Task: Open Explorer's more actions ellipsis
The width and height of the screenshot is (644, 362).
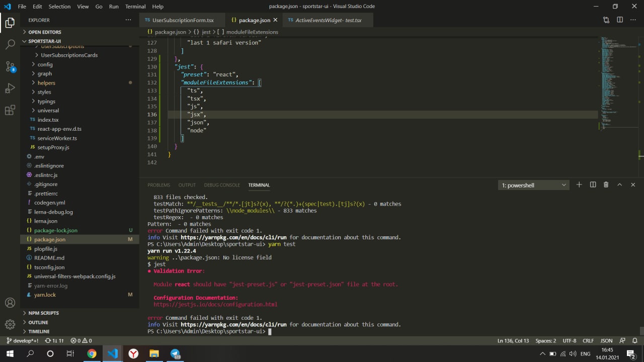Action: [x=128, y=20]
